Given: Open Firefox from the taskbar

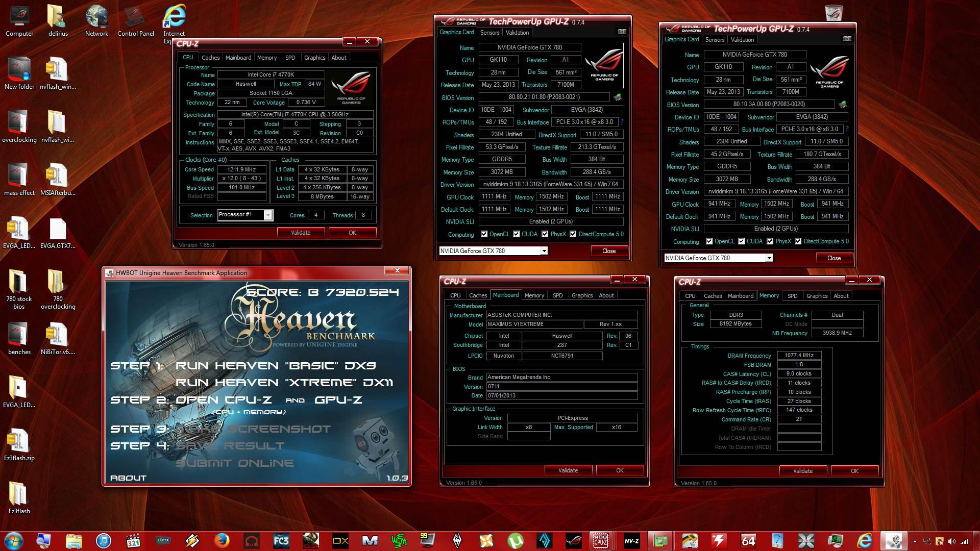Looking at the screenshot, I should pyautogui.click(x=222, y=540).
